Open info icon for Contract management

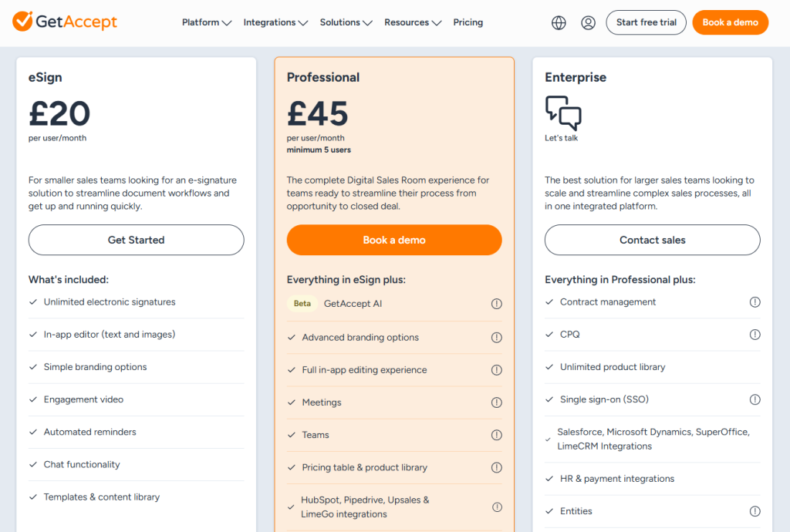755,302
